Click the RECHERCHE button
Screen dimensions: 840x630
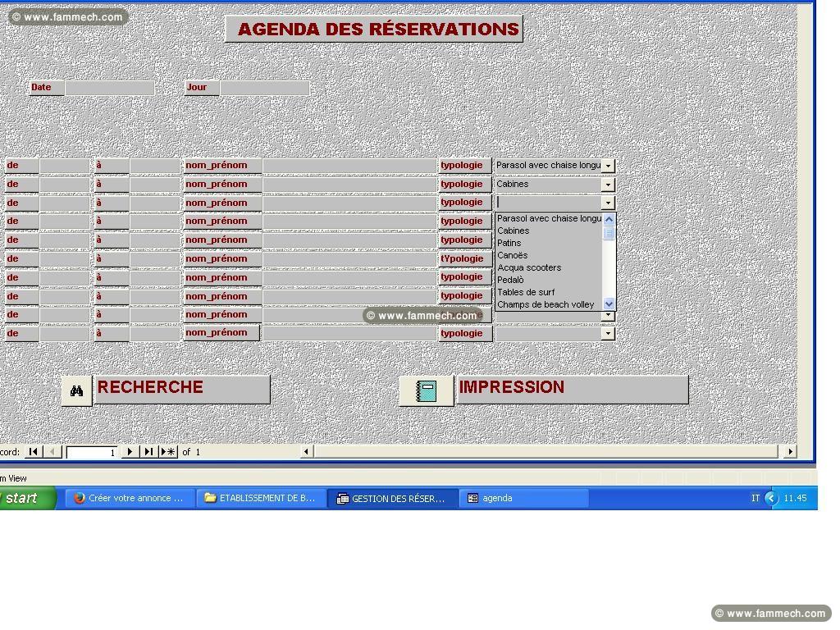click(x=182, y=389)
